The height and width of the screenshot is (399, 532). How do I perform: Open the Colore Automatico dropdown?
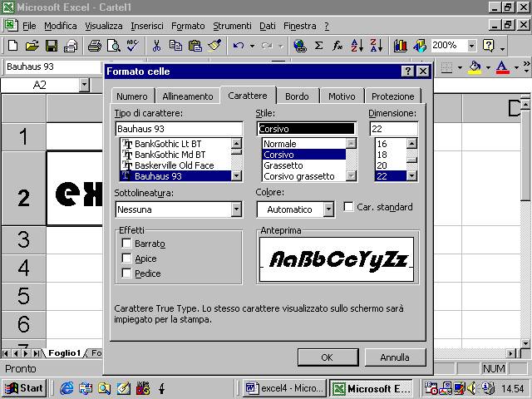pyautogui.click(x=328, y=209)
